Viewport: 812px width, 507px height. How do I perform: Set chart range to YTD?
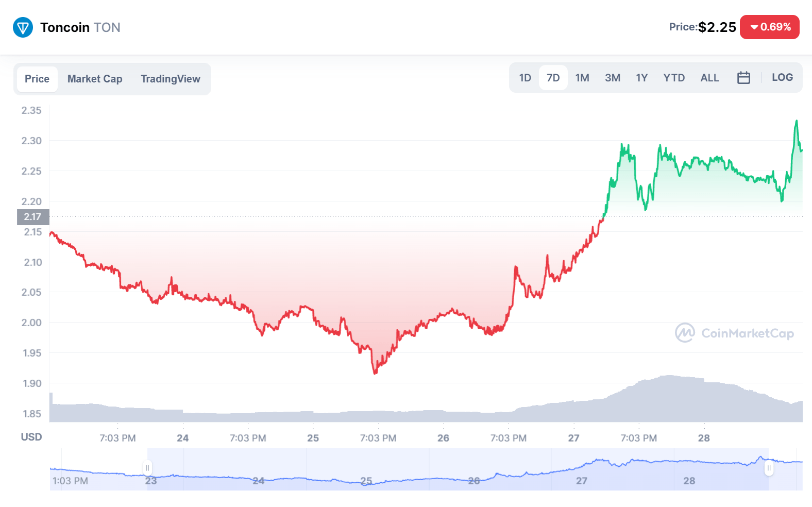click(x=674, y=78)
